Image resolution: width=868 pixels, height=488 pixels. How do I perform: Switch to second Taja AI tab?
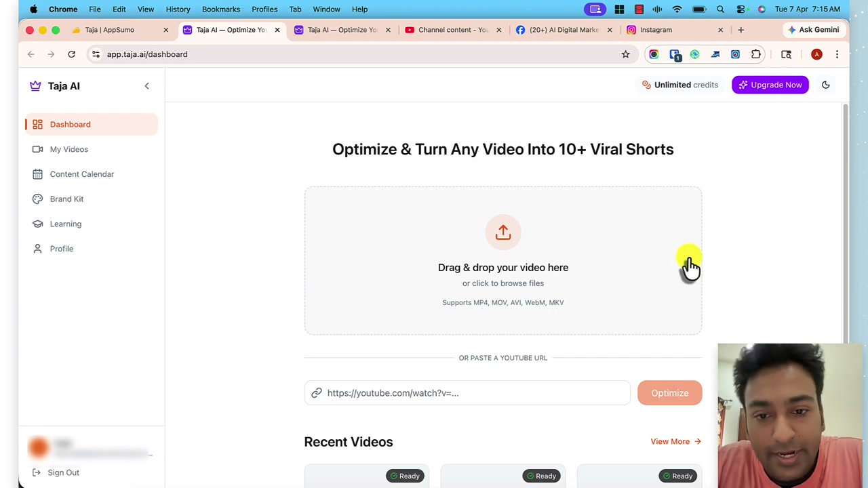point(344,30)
